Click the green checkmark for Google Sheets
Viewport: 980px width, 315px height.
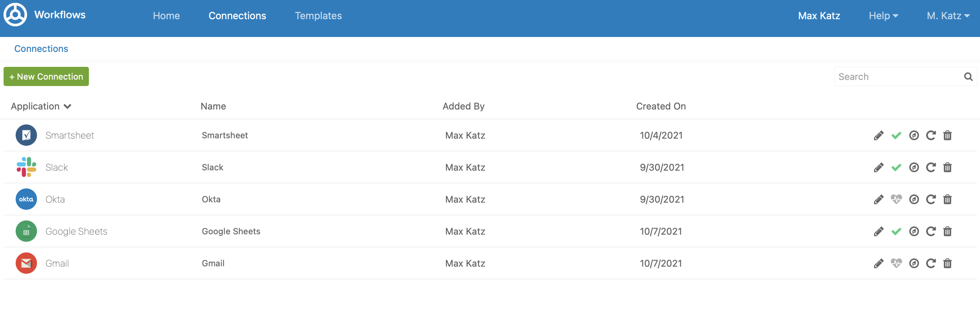(x=896, y=231)
